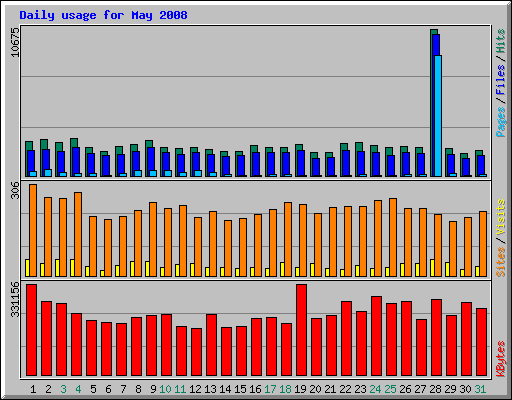
Task: Click the Hits legend label
Action: click(x=501, y=41)
